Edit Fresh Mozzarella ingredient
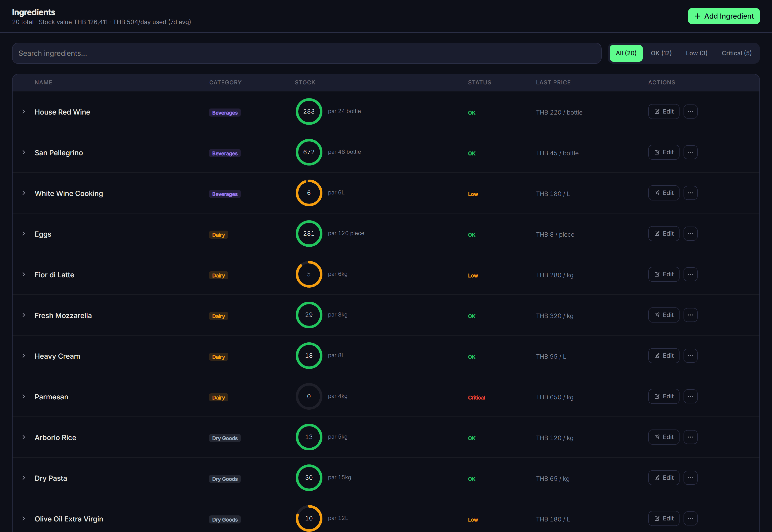The height and width of the screenshot is (532, 772). [664, 315]
